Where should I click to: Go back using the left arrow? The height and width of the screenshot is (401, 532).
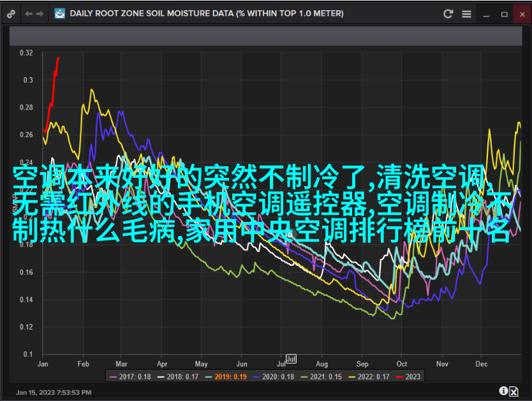pos(29,13)
